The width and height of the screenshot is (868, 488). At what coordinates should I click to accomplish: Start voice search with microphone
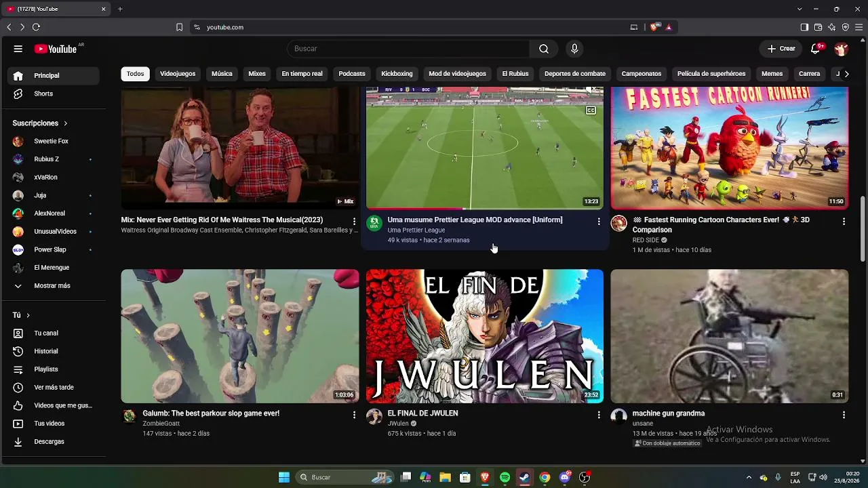pyautogui.click(x=574, y=49)
